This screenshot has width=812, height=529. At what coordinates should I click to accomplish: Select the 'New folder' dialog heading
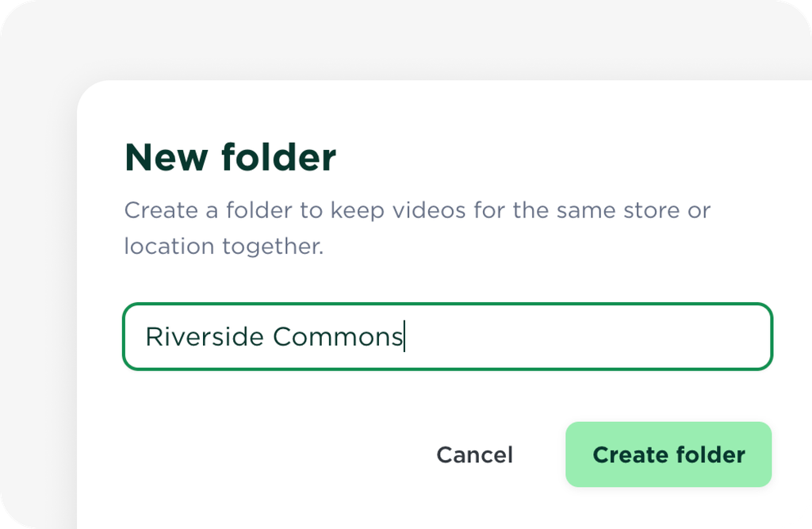(231, 157)
